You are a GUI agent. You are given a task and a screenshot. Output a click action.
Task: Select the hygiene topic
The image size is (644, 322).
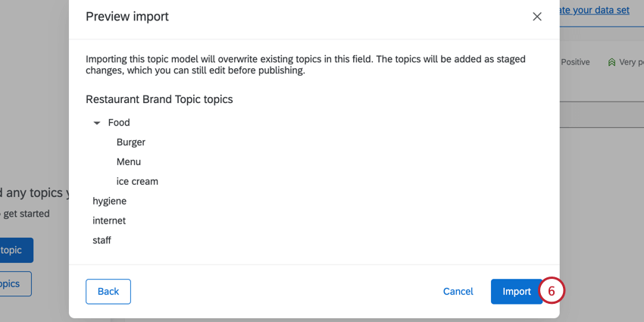click(109, 202)
